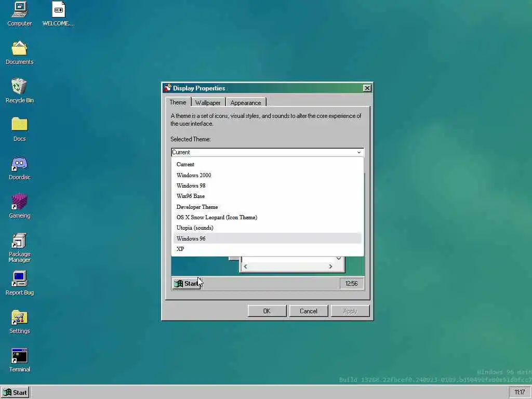Click the Apply button
Screen dimensions: 532x399
click(350, 311)
